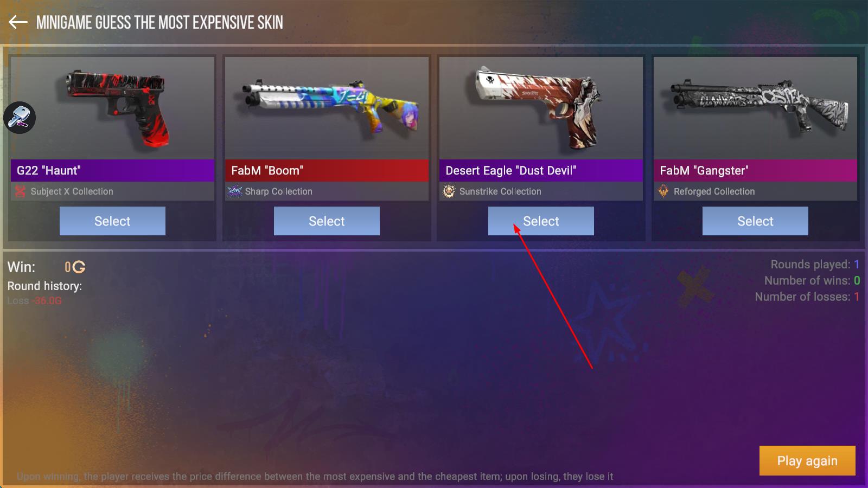The width and height of the screenshot is (868, 488).
Task: Click the G22 Haunt pistol image
Action: (x=116, y=107)
